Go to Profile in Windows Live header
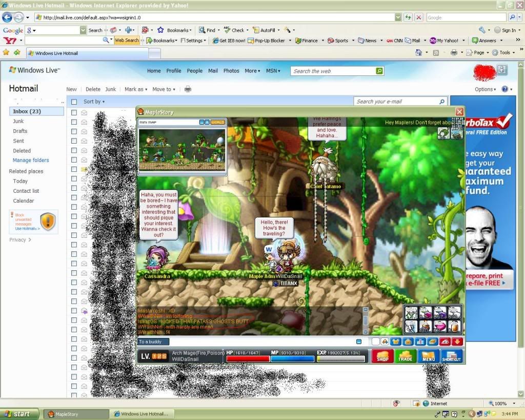The image size is (525, 420). tap(174, 71)
